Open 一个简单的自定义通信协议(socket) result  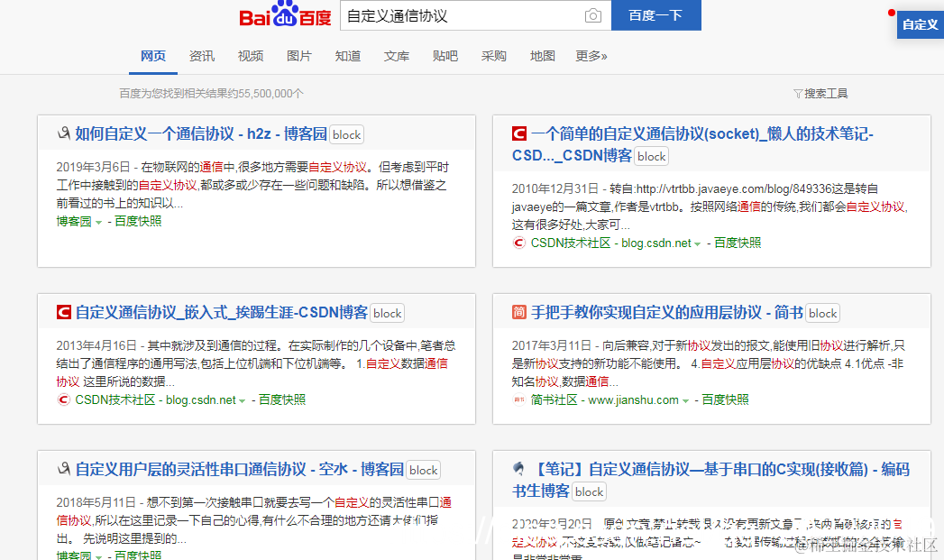tap(692, 144)
